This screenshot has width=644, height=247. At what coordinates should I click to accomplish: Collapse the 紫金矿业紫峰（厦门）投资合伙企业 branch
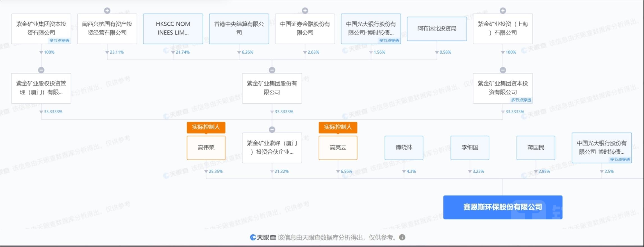point(272,130)
